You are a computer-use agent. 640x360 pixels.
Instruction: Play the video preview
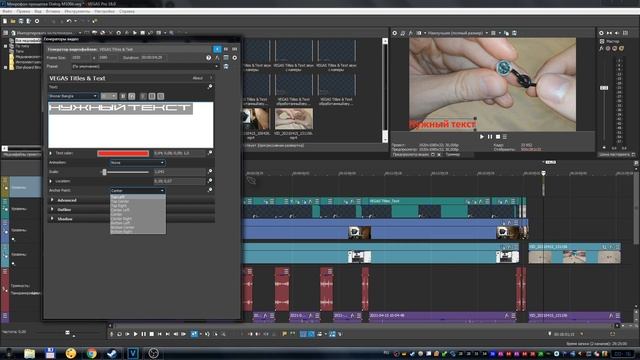(x=482, y=137)
